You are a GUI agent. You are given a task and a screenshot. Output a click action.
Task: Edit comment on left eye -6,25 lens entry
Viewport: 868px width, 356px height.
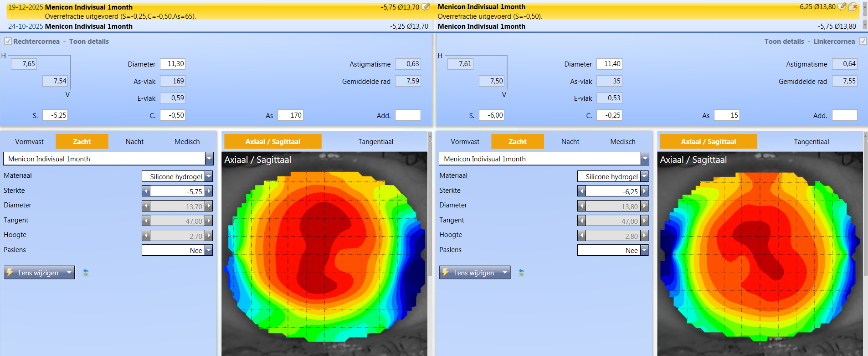pyautogui.click(x=842, y=7)
